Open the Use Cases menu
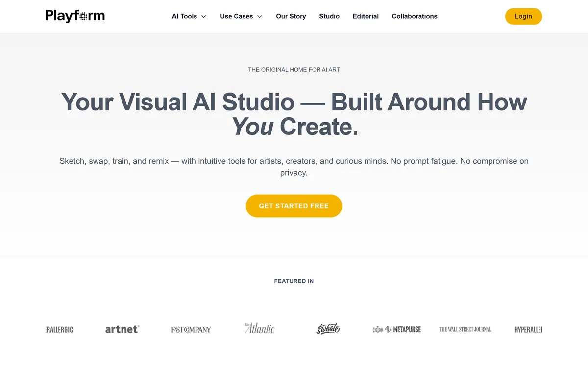The image size is (588, 368). point(241,16)
